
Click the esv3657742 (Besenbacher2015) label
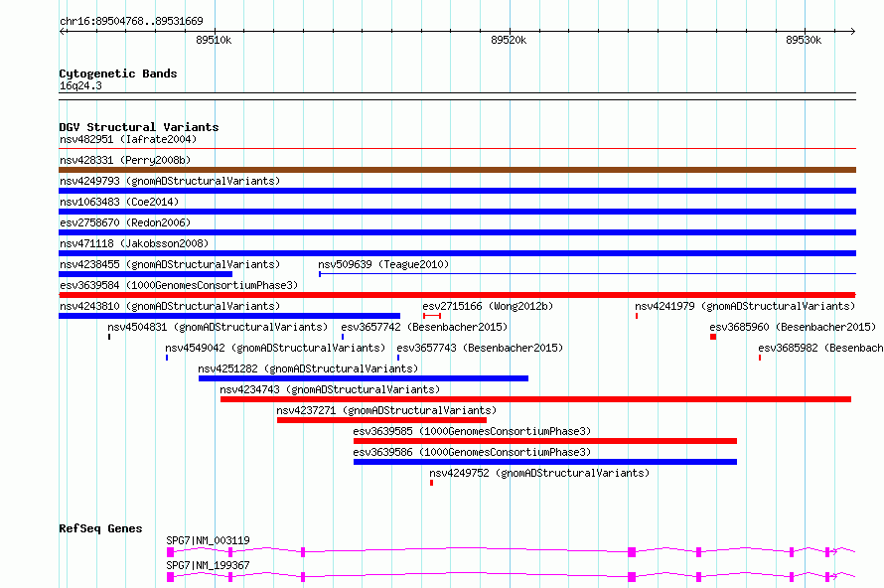[424, 327]
